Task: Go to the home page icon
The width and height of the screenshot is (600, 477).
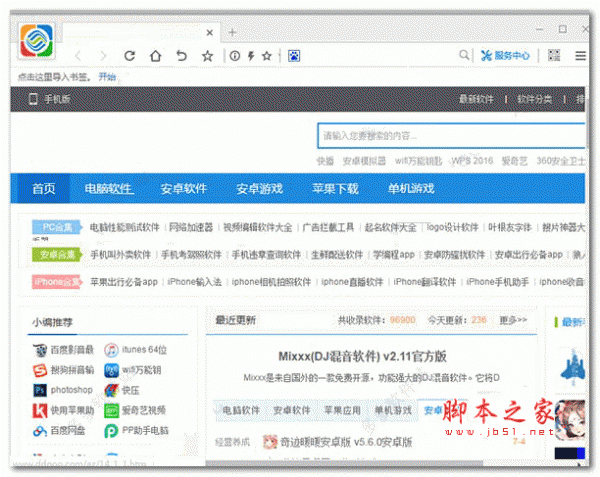Action: pyautogui.click(x=155, y=56)
